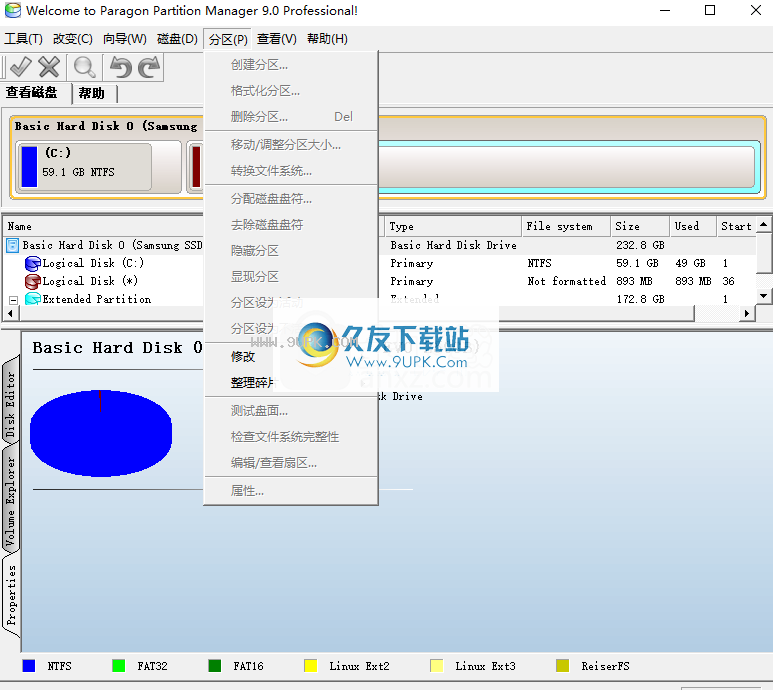Click the Discard X toolbar icon
This screenshot has height=690, width=773.
click(49, 67)
